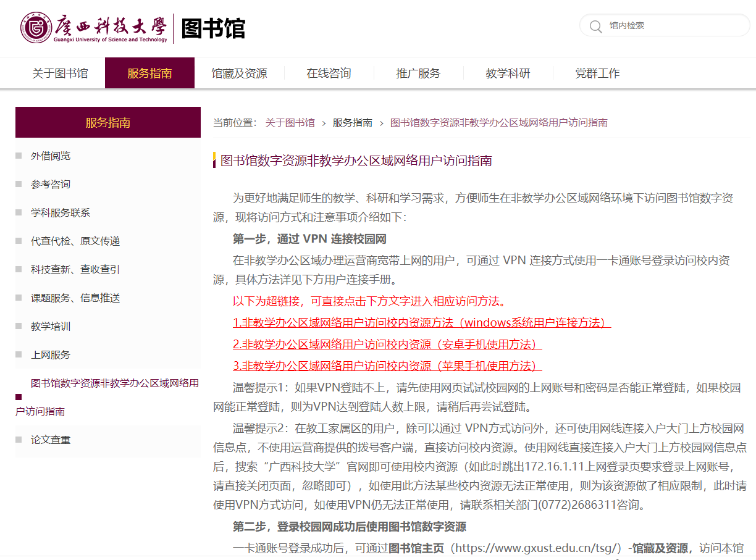Open 苹果手机使用方法 link
The width and height of the screenshot is (756, 560).
pos(387,366)
